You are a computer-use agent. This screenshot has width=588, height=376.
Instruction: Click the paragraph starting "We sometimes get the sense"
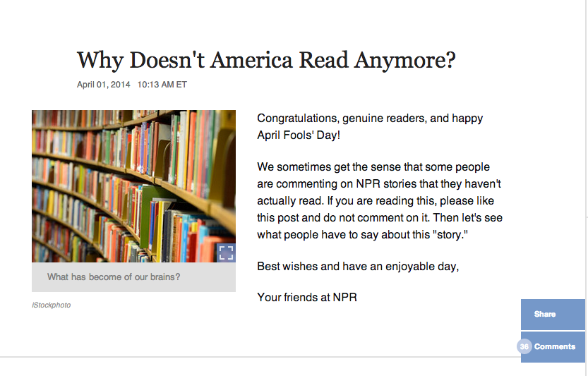click(x=373, y=167)
